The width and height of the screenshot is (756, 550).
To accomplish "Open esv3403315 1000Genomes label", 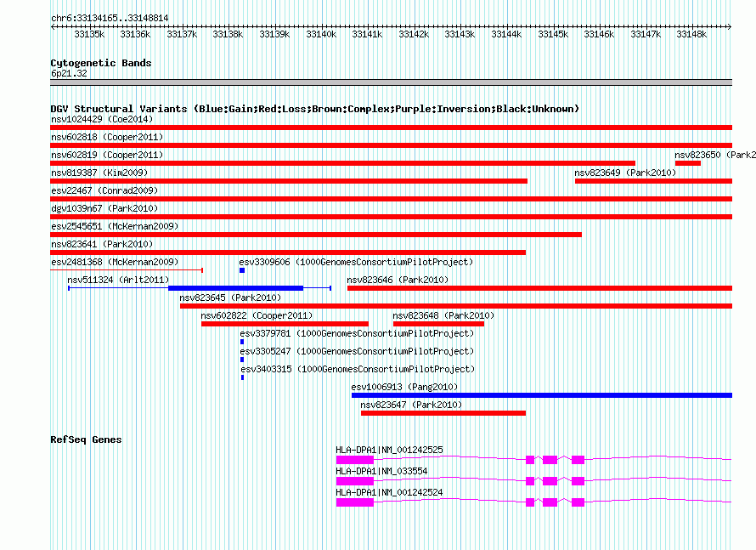I will tap(358, 369).
